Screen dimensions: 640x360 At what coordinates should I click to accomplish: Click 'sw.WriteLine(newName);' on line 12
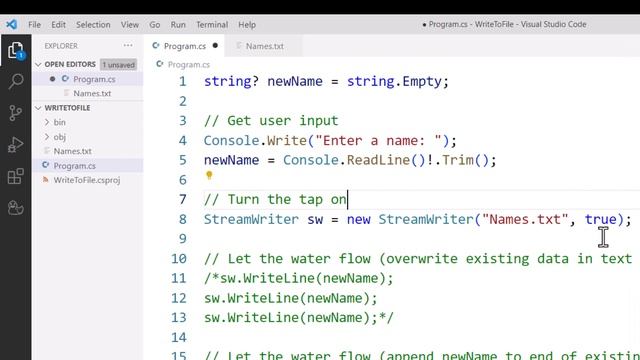[x=291, y=298]
